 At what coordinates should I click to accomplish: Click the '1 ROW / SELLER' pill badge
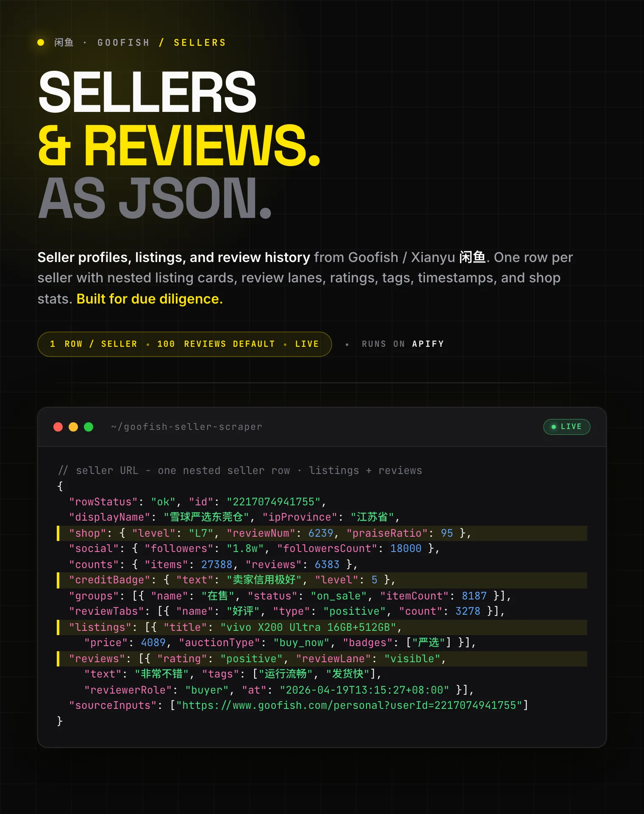pos(94,344)
